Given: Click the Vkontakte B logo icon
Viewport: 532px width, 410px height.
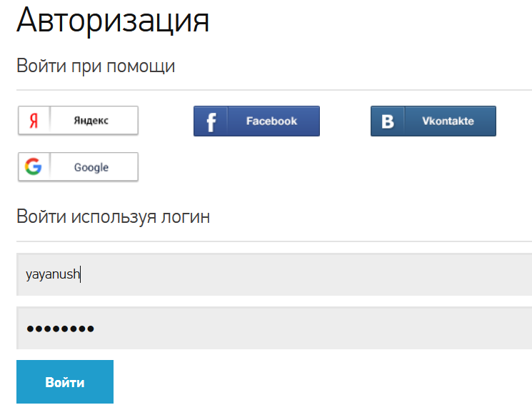Looking at the screenshot, I should 388,121.
